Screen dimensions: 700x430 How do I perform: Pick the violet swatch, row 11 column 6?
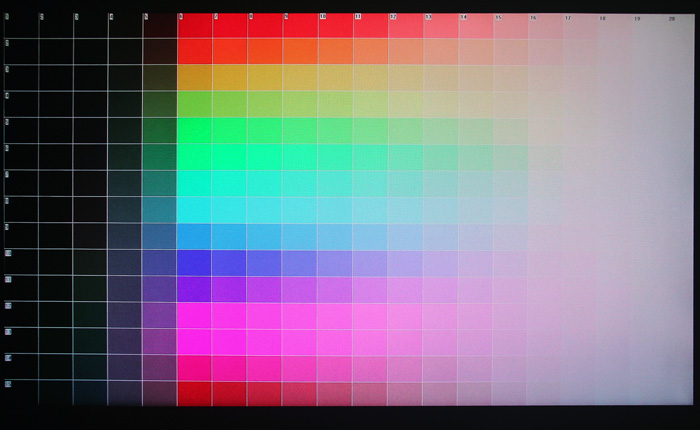[194, 288]
